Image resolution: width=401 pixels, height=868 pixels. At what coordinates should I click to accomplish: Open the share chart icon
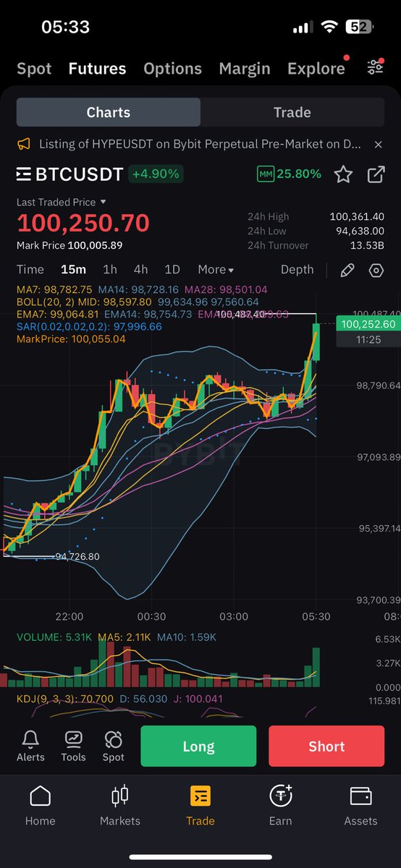tap(376, 174)
